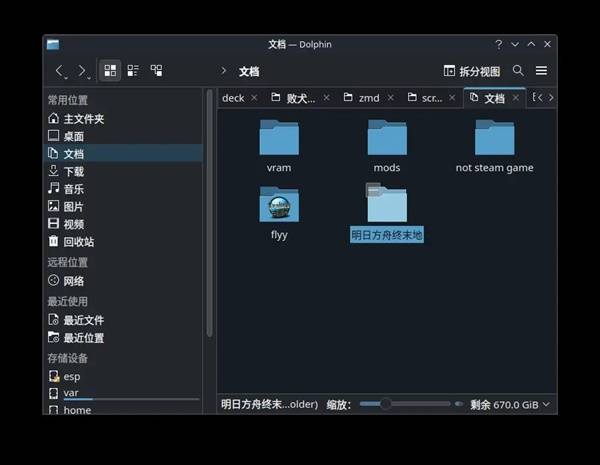Expand the forward history dropdown arrow
Viewport: 600px width, 465px height.
tap(90, 76)
